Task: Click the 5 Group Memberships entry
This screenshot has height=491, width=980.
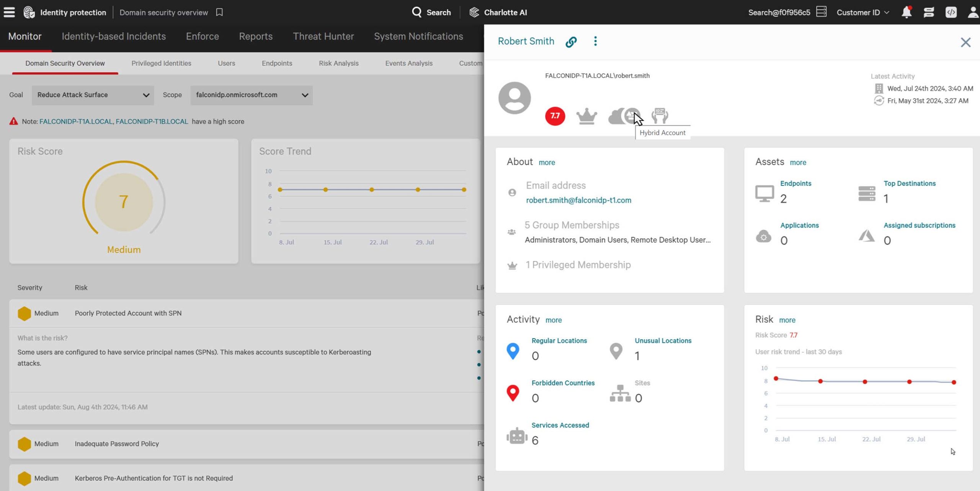Action: [x=572, y=225]
